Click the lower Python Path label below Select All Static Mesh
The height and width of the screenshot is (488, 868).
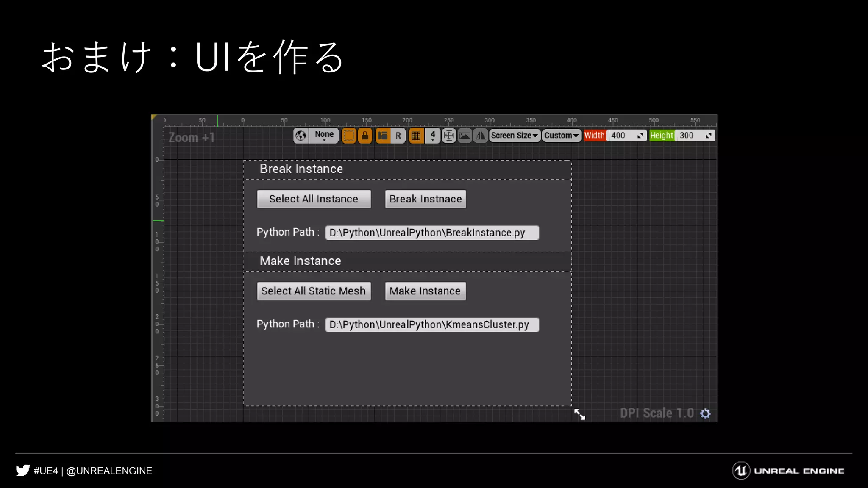coord(288,324)
